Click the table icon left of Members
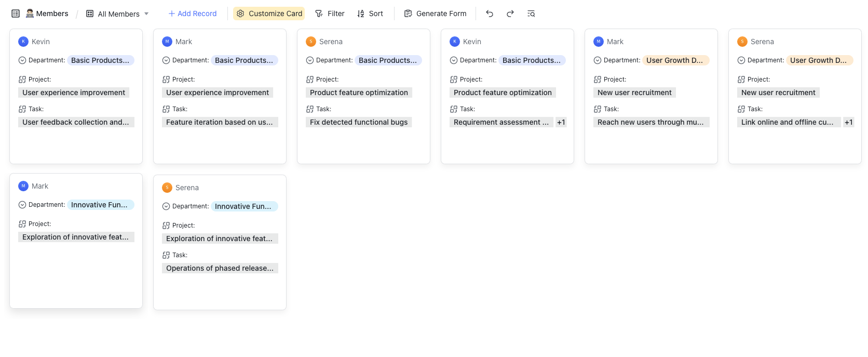 (x=16, y=14)
